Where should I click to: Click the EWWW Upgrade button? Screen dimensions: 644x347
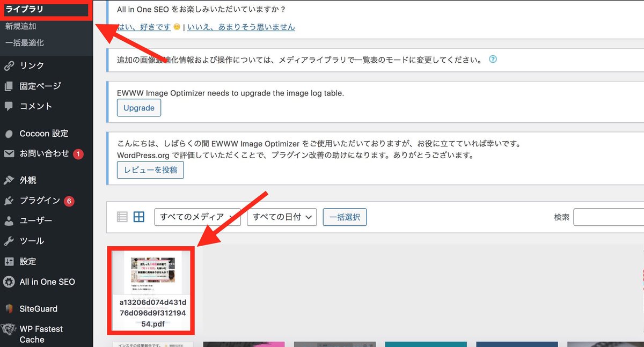(139, 108)
